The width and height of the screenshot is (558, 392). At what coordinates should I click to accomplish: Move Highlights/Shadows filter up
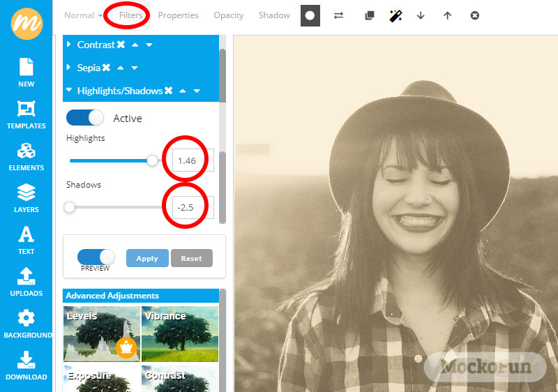click(x=183, y=91)
